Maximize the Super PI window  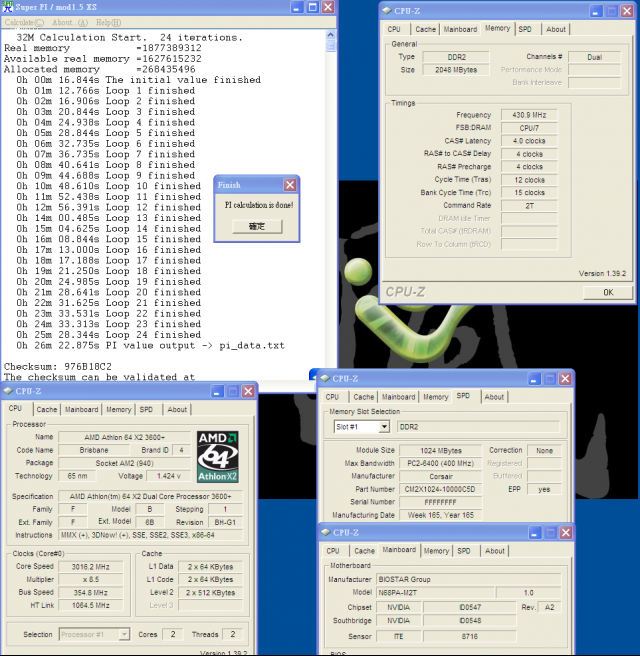(312, 7)
